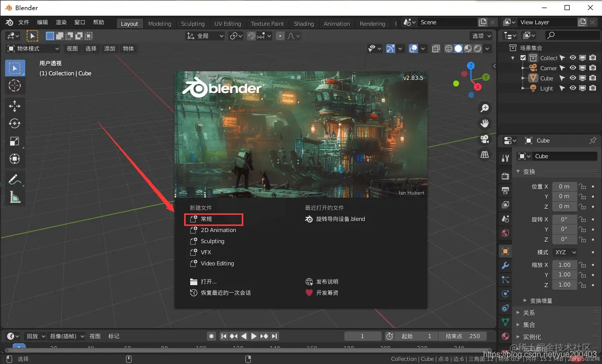The width and height of the screenshot is (602, 364).
Task: Click the red X axis on navigation gizmo
Action: (x=478, y=87)
